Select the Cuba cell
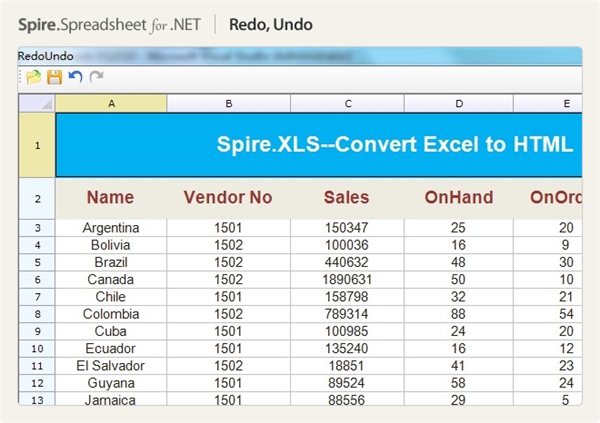Image resolution: width=600 pixels, height=423 pixels. [111, 332]
